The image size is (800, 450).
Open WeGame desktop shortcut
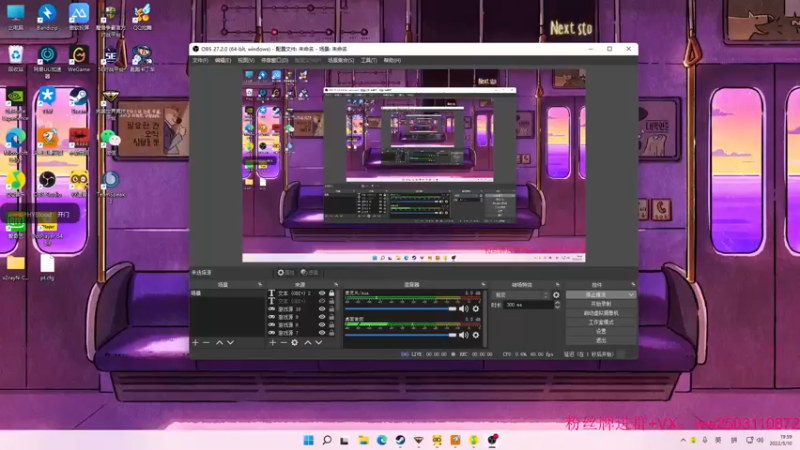(79, 58)
